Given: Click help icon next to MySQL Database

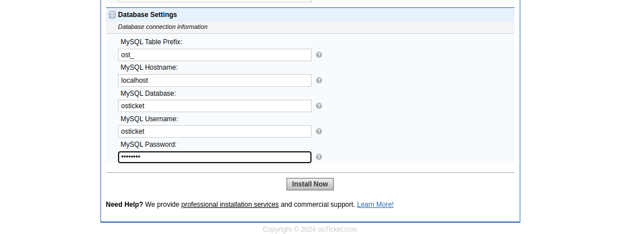Looking at the screenshot, I should coord(319,106).
